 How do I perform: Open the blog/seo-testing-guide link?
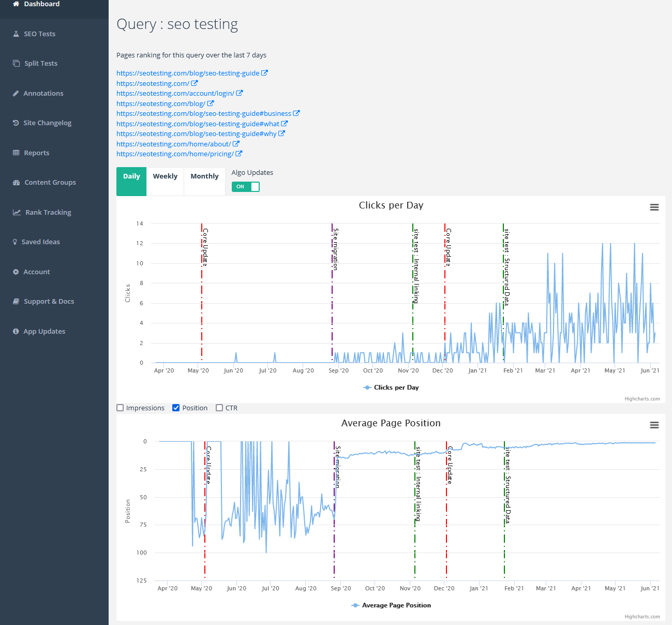tap(188, 73)
